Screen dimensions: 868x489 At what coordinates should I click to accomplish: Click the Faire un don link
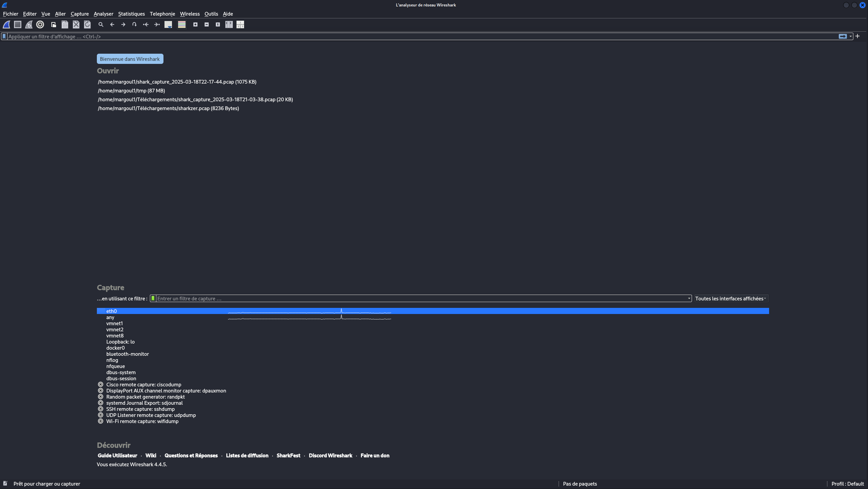tap(375, 455)
